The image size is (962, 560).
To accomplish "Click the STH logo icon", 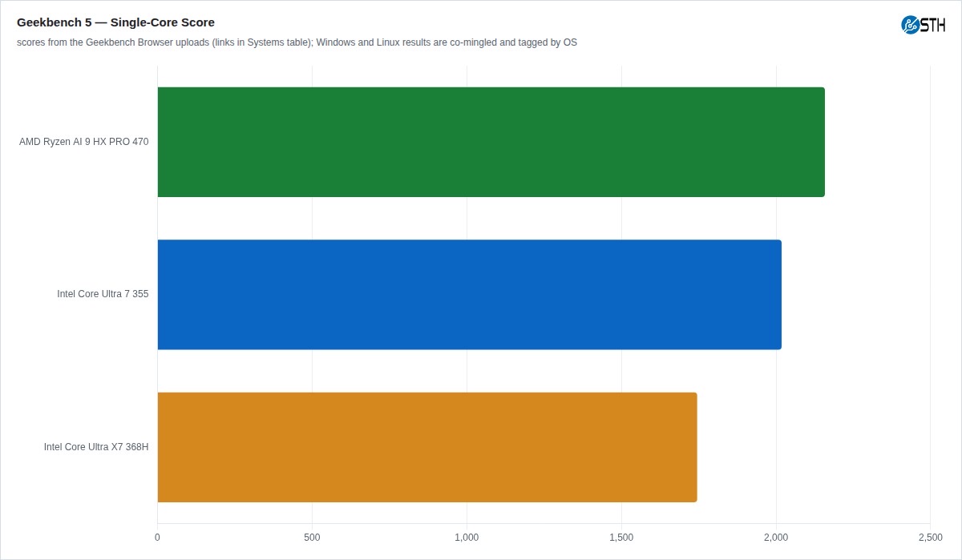I will (924, 25).
